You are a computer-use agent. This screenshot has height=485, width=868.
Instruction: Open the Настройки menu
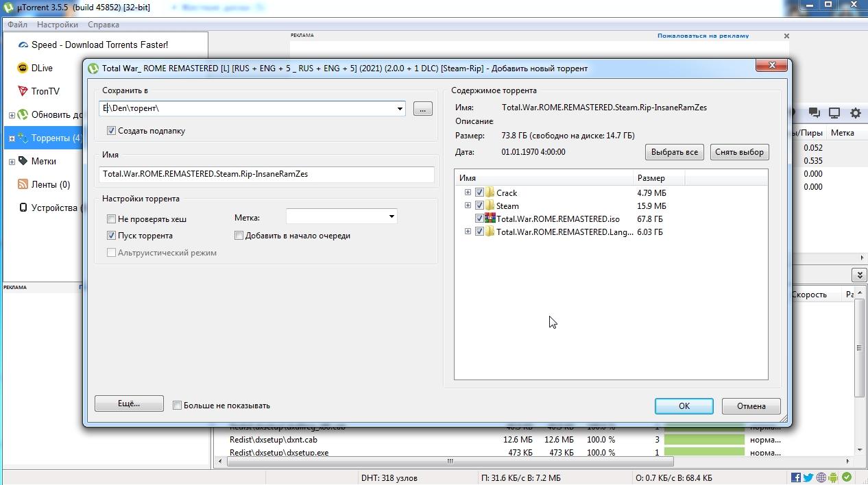click(58, 25)
